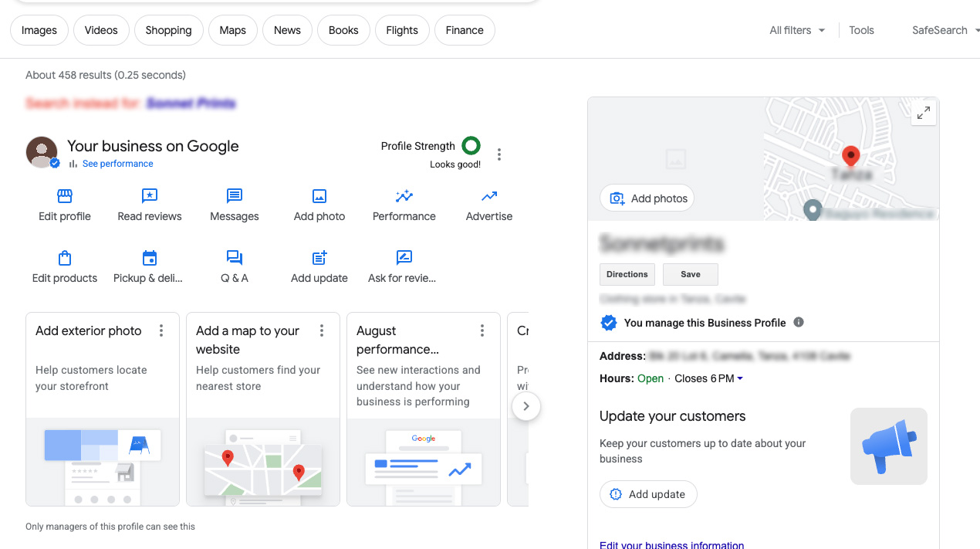Open the SafeSearch dropdown
Screen dimensions: 980x549
click(945, 30)
